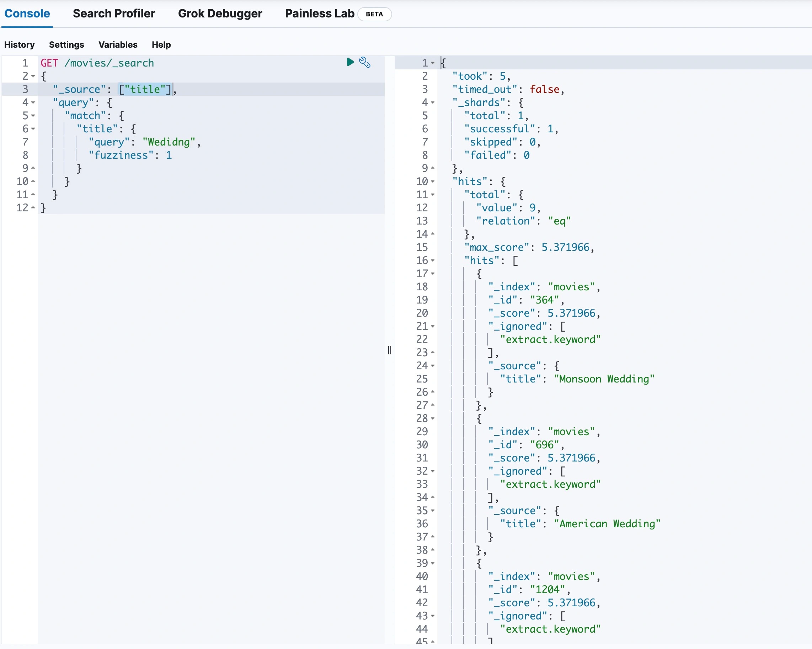Open the History panel
812x649 pixels.
(x=19, y=44)
